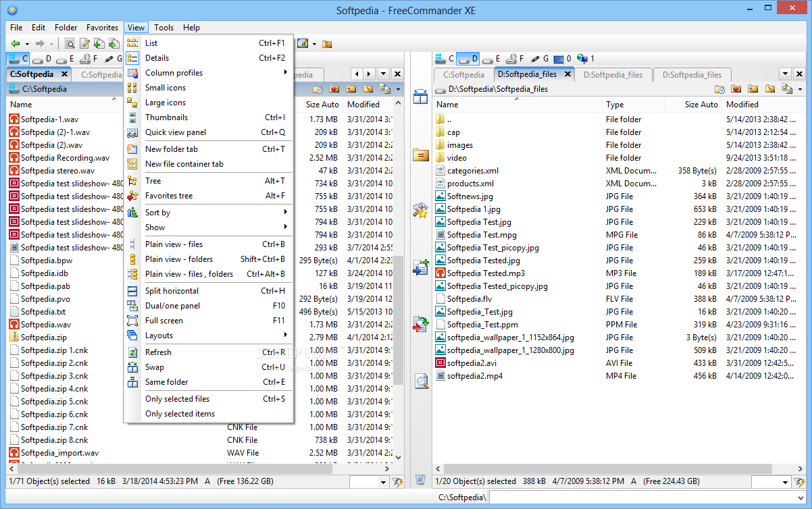Open left panel tab list dropdown

coord(383,74)
